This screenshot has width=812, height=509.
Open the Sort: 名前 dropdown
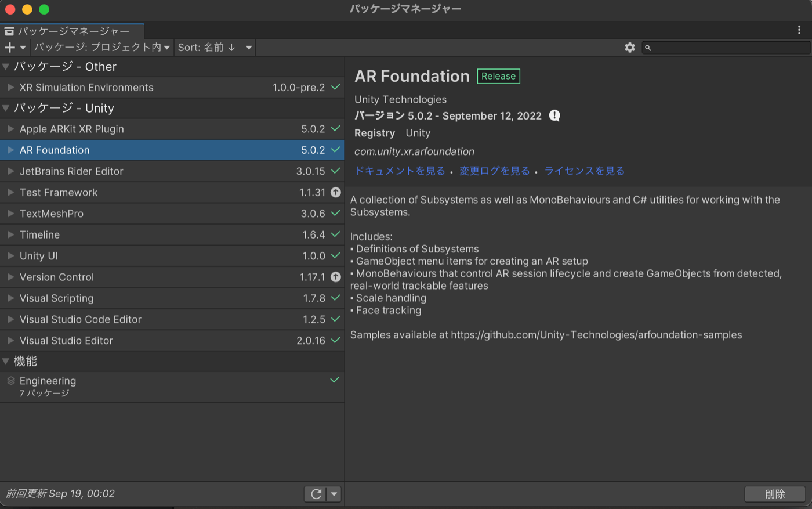coord(215,48)
